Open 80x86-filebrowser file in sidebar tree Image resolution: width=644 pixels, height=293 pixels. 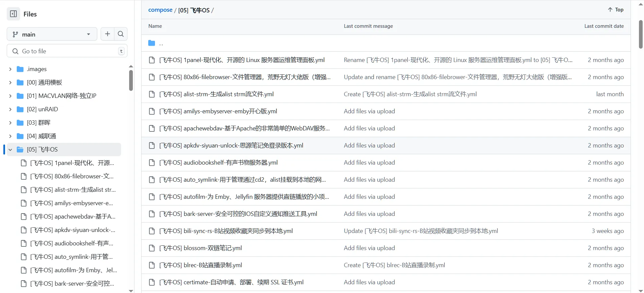coord(72,176)
